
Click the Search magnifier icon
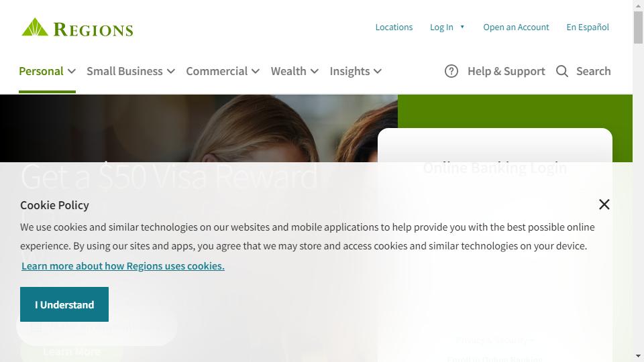click(562, 71)
